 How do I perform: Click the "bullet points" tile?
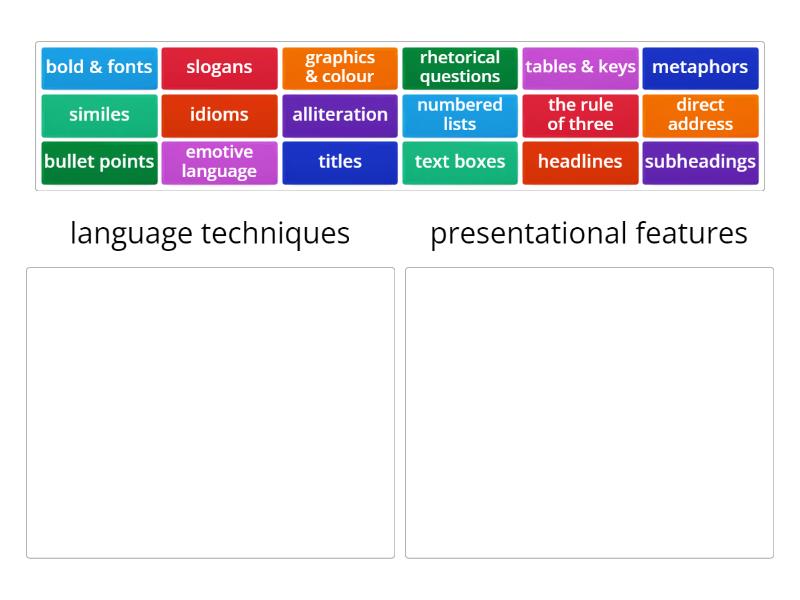coord(99,162)
